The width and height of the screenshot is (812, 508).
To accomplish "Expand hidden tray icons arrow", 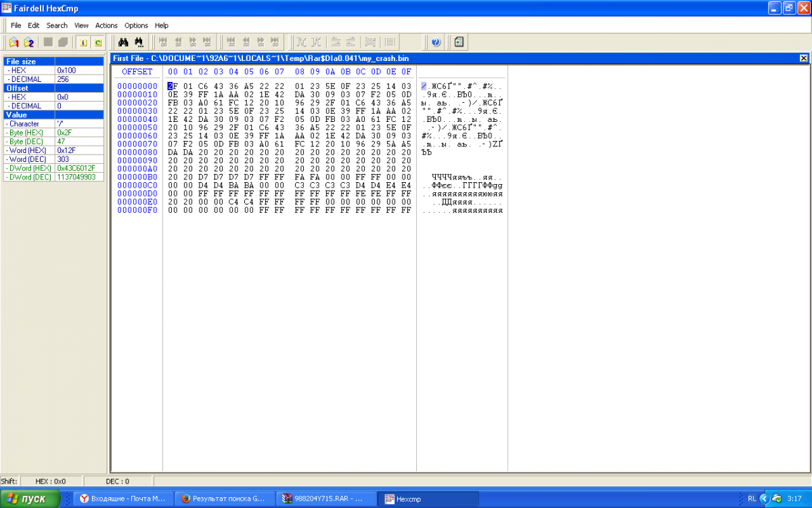I will click(x=765, y=499).
